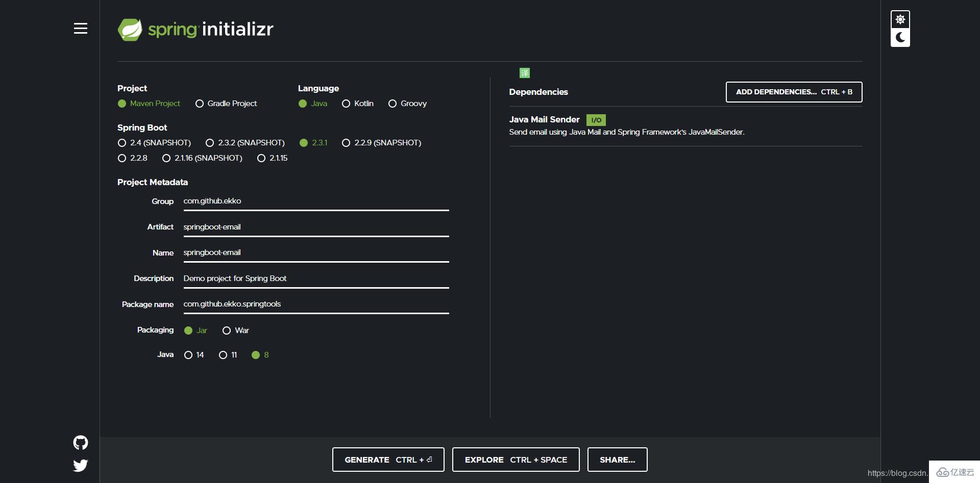Select Spring Boot 2.2.9 (SNAPSHOT)

(381, 143)
